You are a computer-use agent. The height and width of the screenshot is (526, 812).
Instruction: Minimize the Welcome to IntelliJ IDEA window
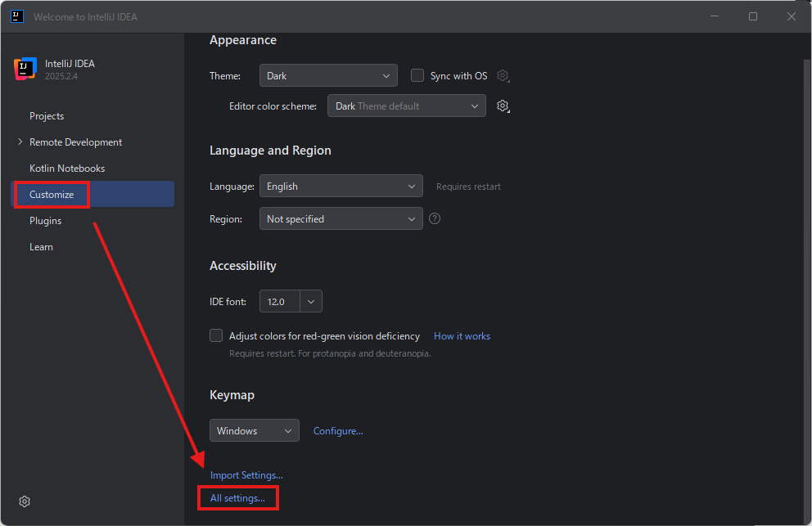pos(715,16)
